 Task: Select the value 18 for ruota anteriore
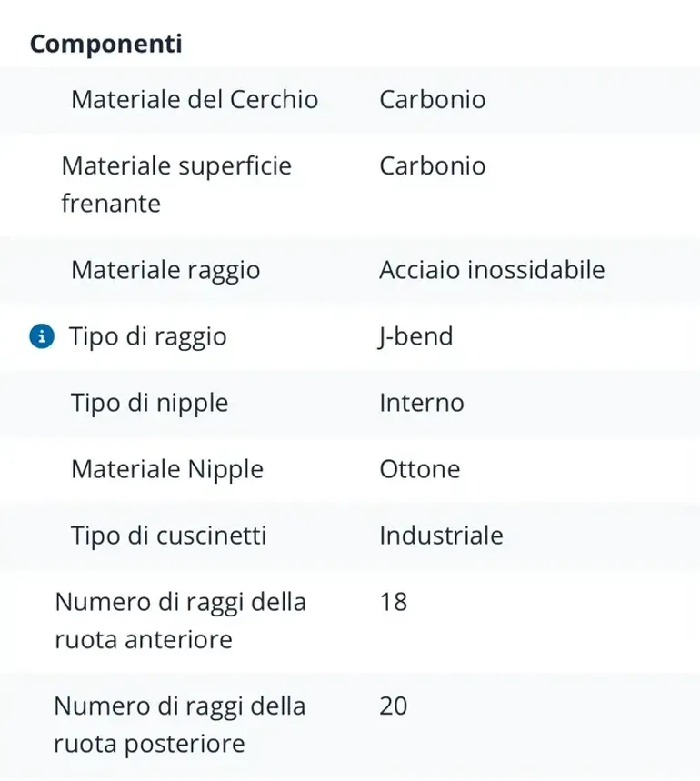click(394, 602)
